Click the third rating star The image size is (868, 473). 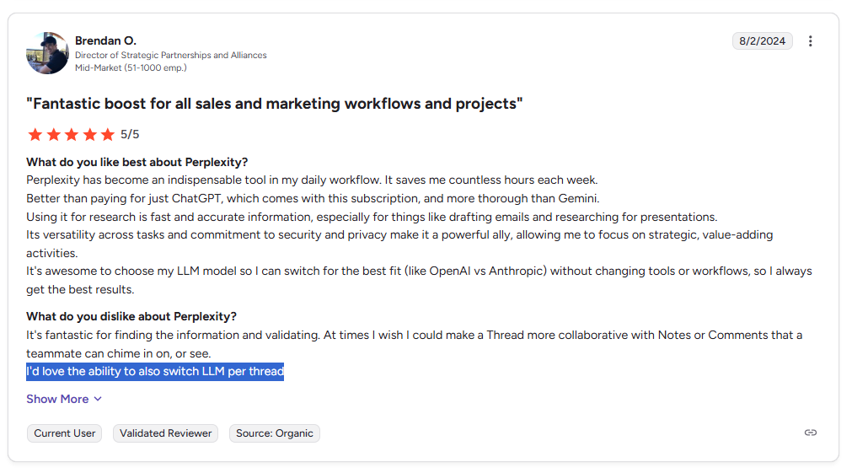(x=72, y=135)
